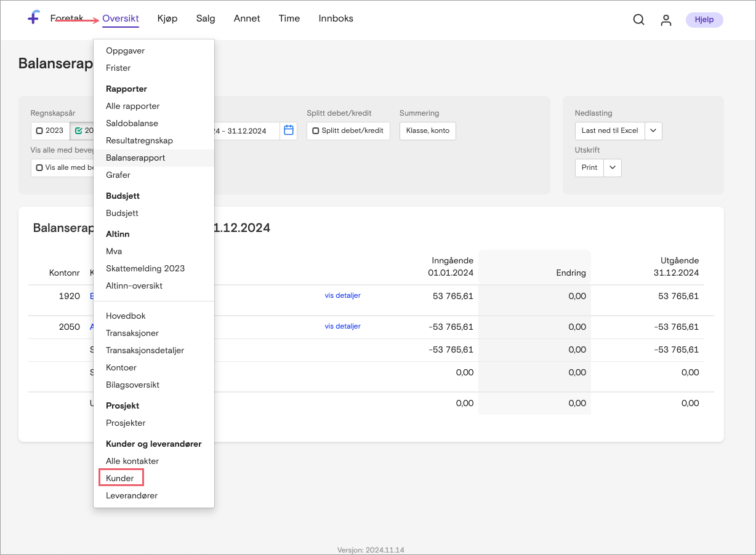Click the Endring column header
This screenshot has width=756, height=555.
tap(571, 273)
